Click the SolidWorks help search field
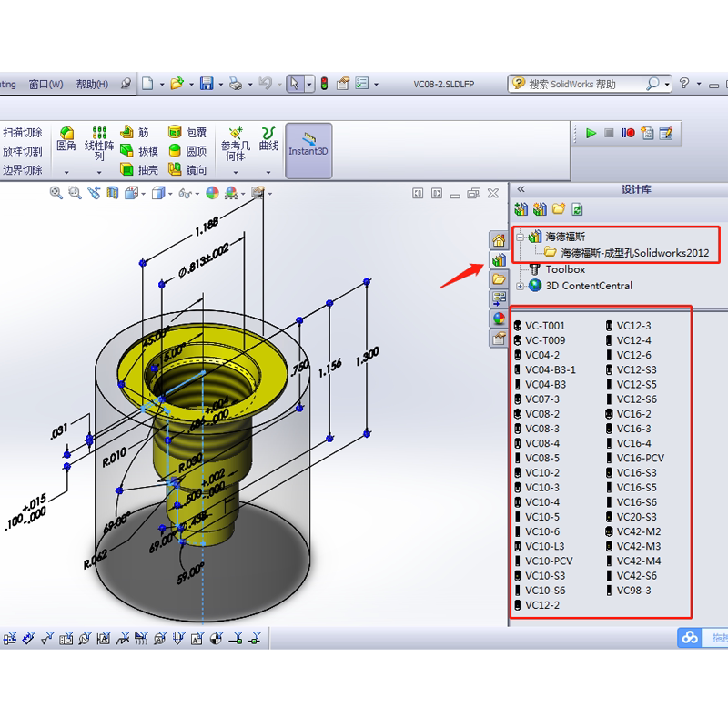The width and height of the screenshot is (728, 728). 585,84
